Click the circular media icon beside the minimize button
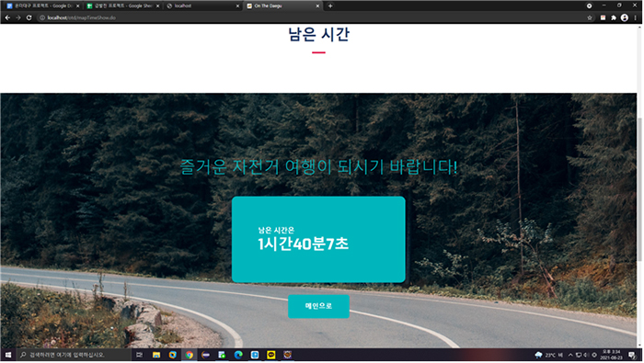The width and height of the screenshot is (644, 363). pos(589,6)
